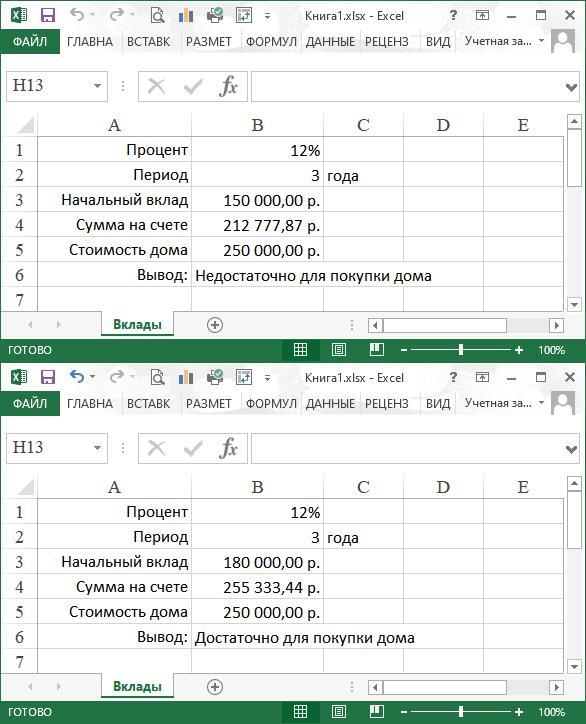The height and width of the screenshot is (724, 586).
Task: Click the chart icon in the bottom quick access toolbar
Action: [186, 378]
